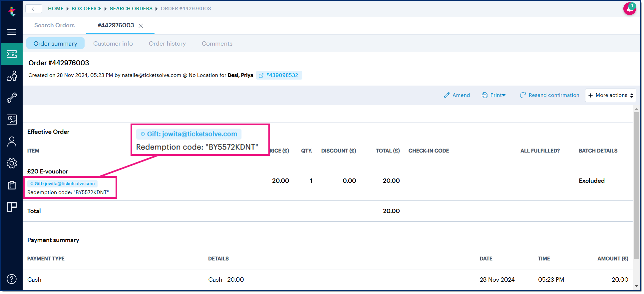Image resolution: width=644 pixels, height=294 pixels.
Task: Open the wrench tools sidebar icon
Action: 12,98
